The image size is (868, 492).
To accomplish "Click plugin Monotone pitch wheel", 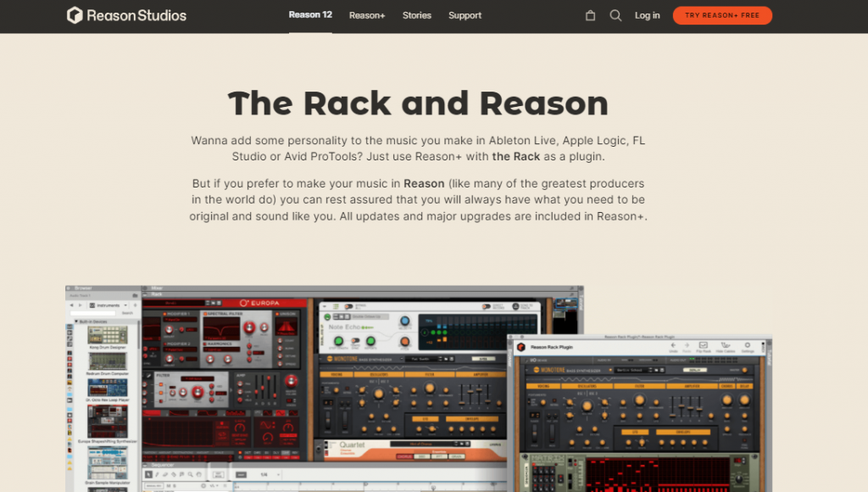I will point(535,435).
